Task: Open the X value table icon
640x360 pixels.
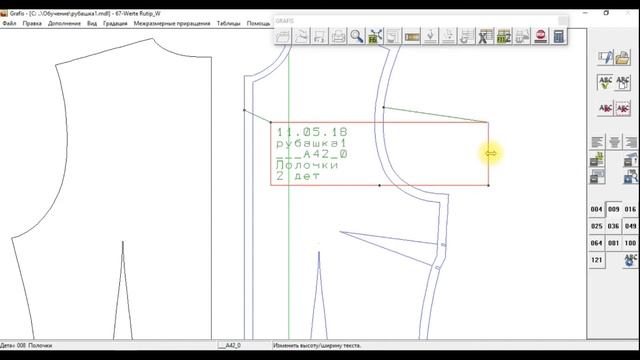Action: [485, 36]
